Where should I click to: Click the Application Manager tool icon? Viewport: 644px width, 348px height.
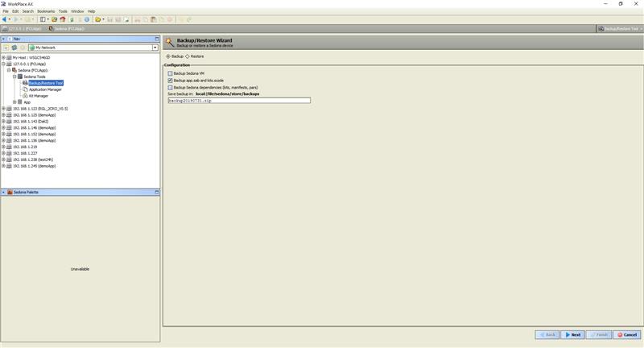(25, 89)
